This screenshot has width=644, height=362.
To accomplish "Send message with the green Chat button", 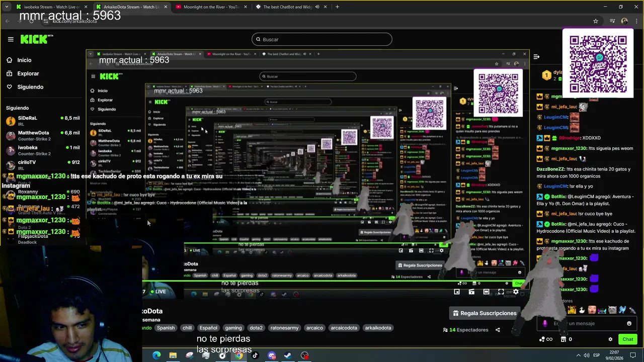I will tap(627, 339).
